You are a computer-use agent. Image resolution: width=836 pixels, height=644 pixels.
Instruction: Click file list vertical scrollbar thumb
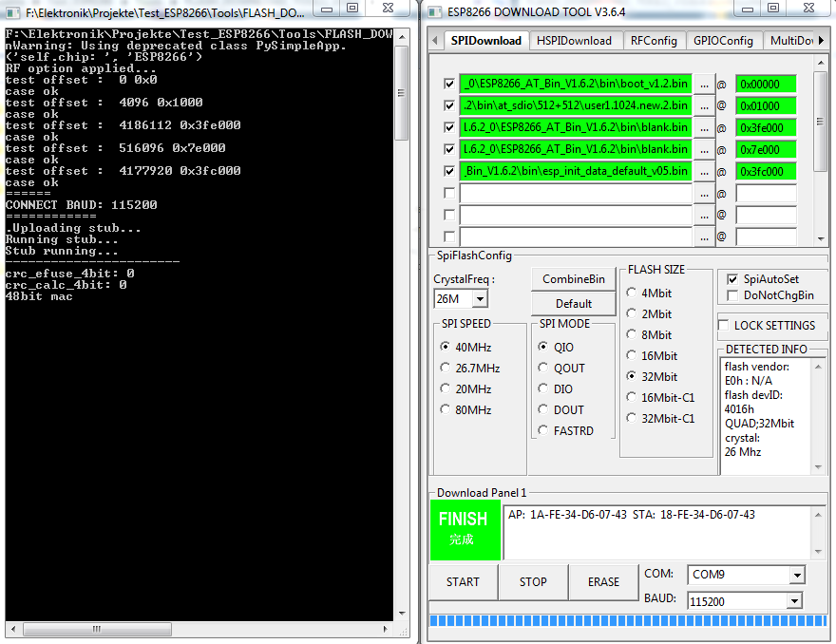point(821,123)
